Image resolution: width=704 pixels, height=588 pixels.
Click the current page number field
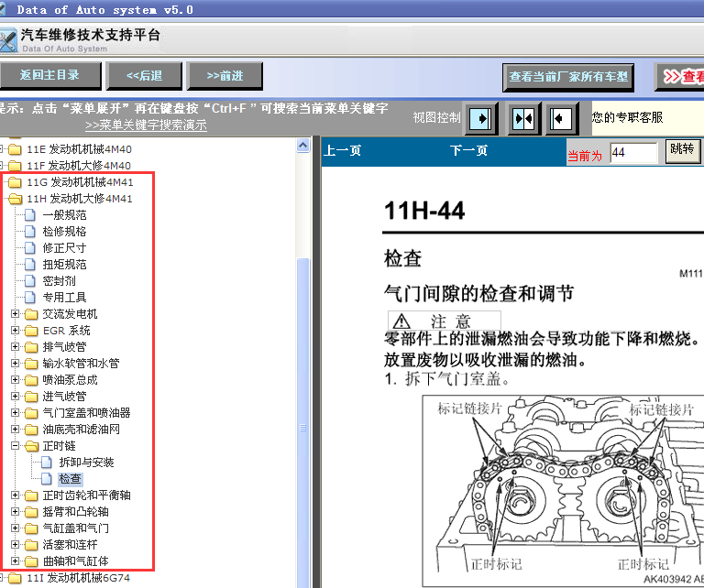coord(633,153)
